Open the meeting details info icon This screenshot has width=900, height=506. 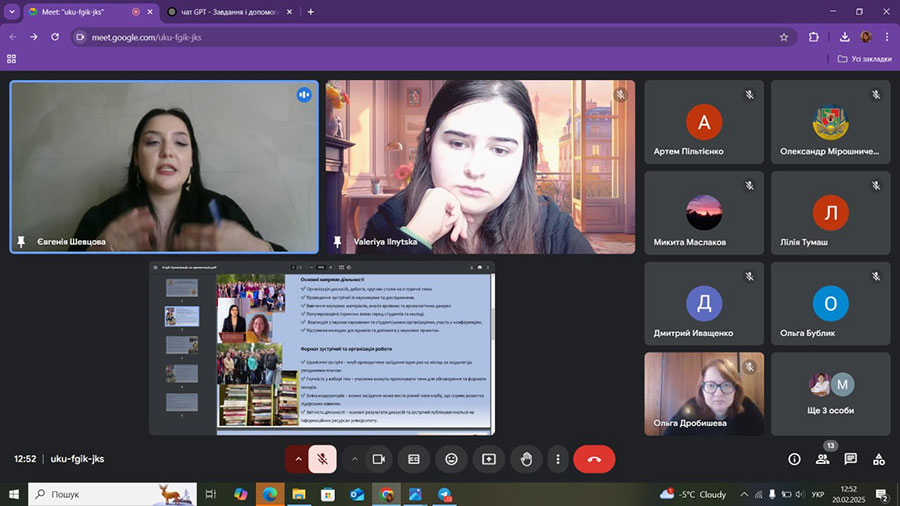pyautogui.click(x=794, y=459)
